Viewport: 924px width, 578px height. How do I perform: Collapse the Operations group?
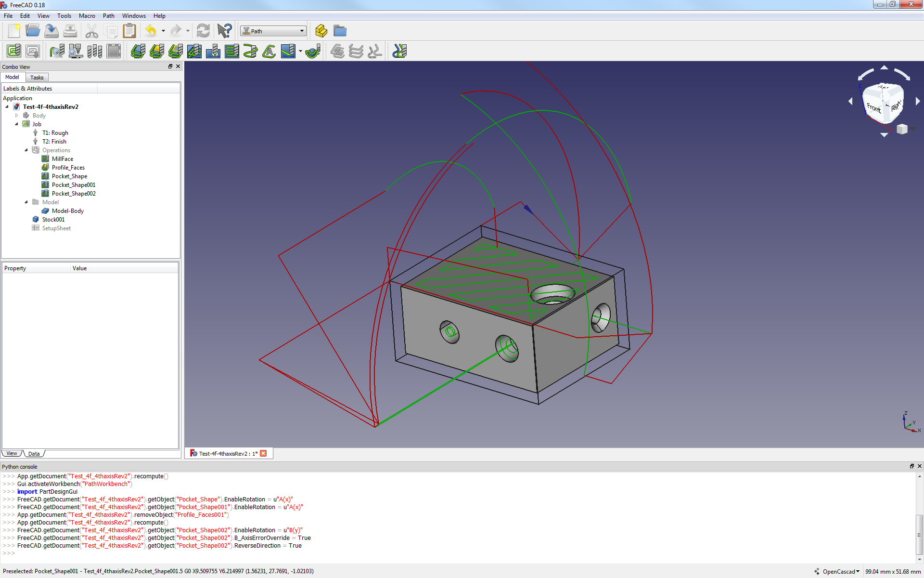26,150
